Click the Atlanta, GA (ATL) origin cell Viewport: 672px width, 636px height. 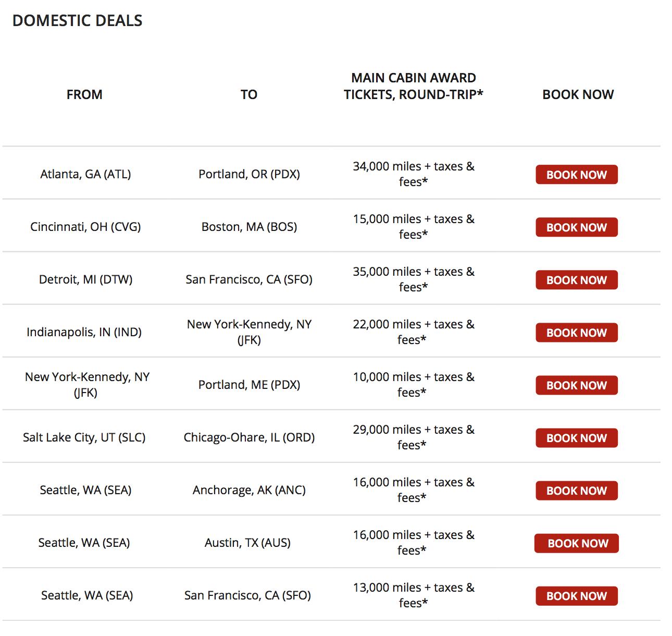click(85, 174)
